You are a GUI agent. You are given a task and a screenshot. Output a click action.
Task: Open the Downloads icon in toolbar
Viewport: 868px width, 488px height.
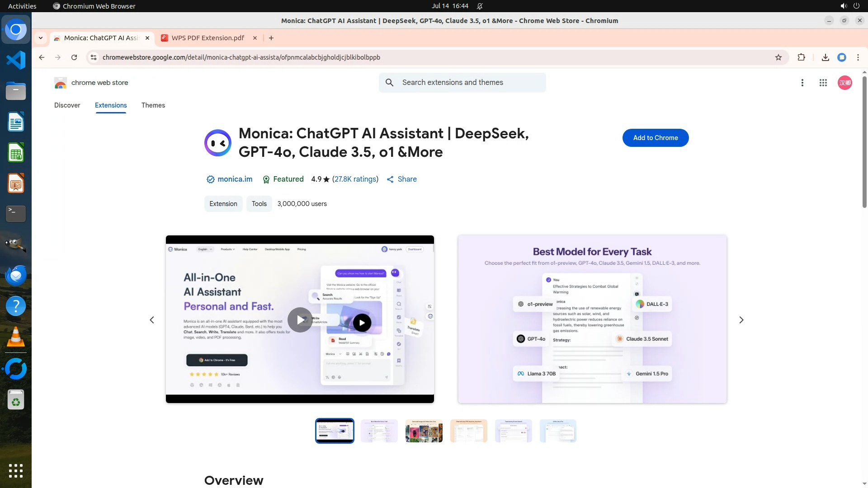click(x=825, y=57)
